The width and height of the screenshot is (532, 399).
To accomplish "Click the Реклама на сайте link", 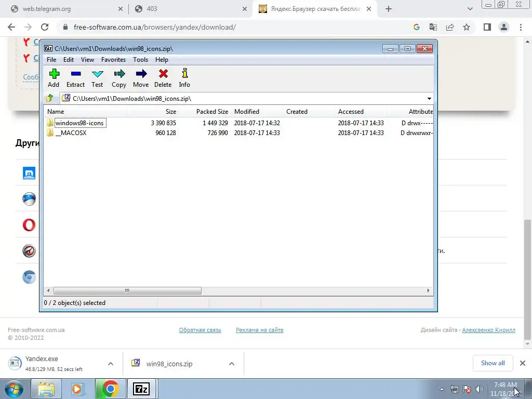I will tap(260, 330).
